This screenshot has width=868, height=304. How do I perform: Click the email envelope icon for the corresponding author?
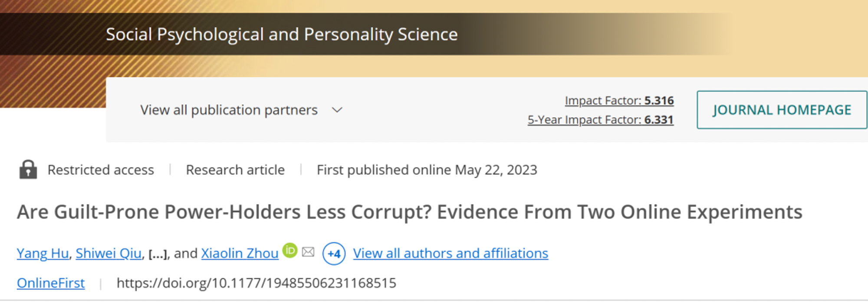[308, 252]
